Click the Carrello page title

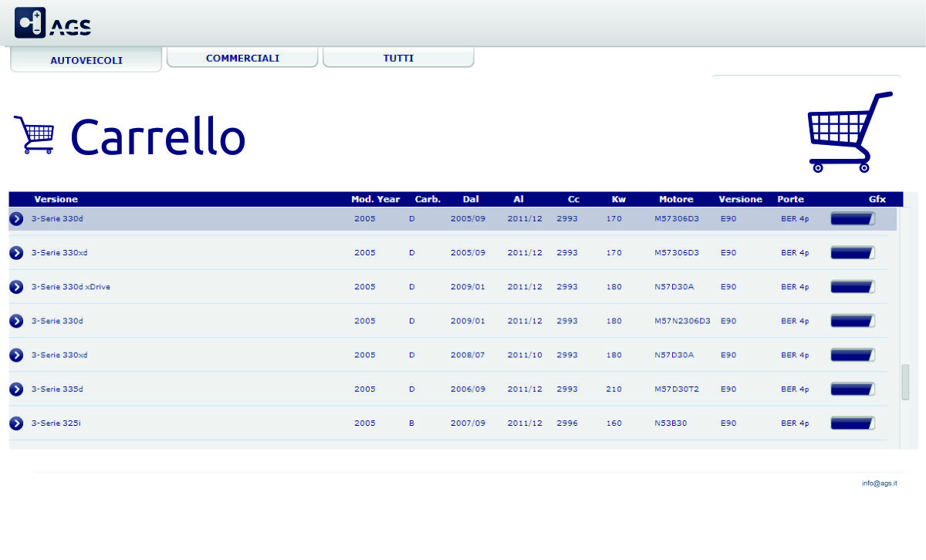pos(157,137)
